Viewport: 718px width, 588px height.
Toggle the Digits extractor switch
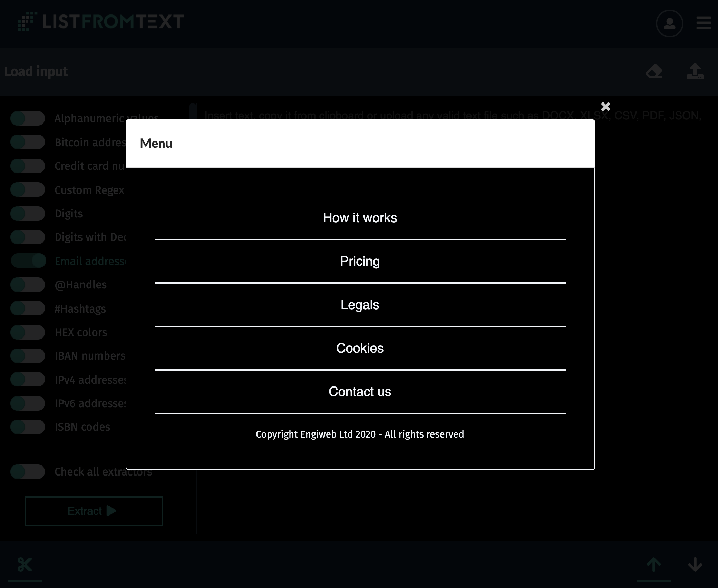(x=28, y=214)
